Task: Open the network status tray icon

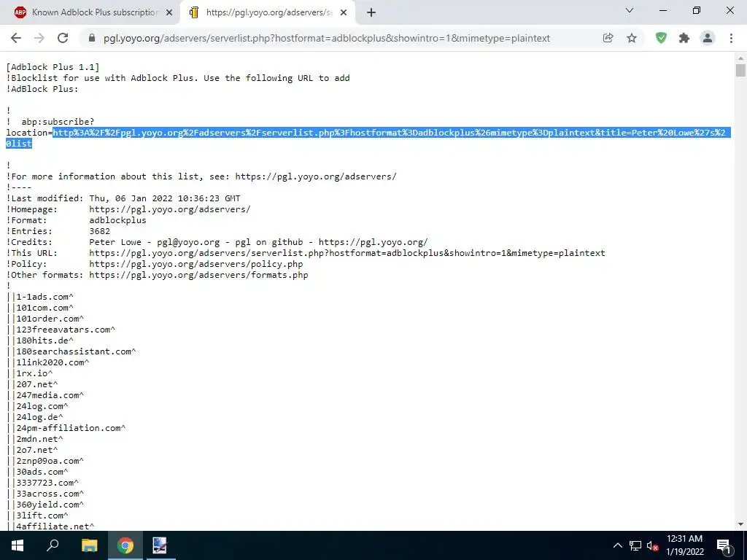Action: pyautogui.click(x=635, y=545)
